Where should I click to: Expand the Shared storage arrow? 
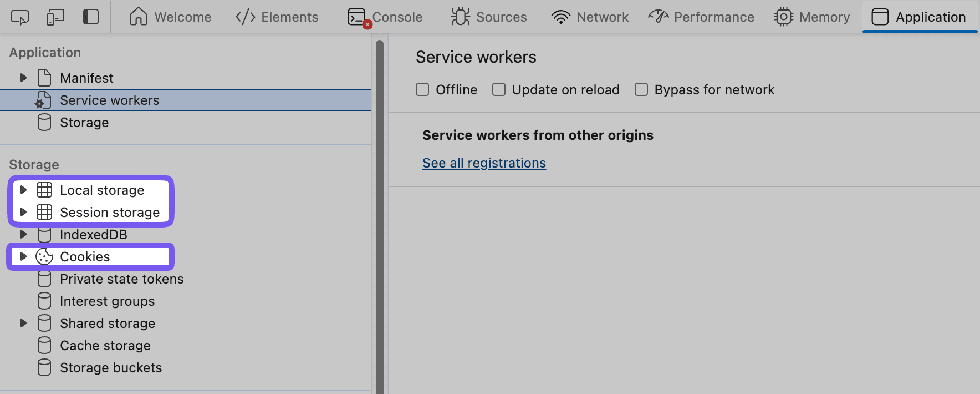[x=23, y=324]
